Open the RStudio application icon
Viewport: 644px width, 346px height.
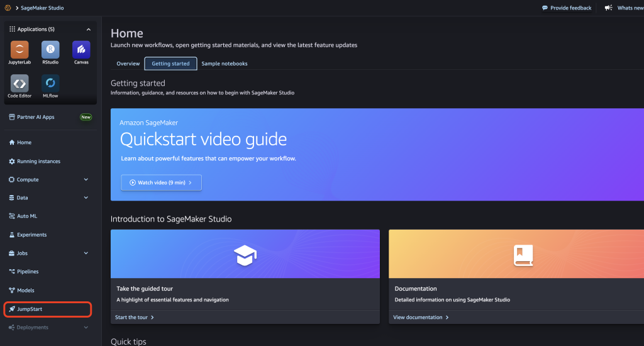pos(50,50)
